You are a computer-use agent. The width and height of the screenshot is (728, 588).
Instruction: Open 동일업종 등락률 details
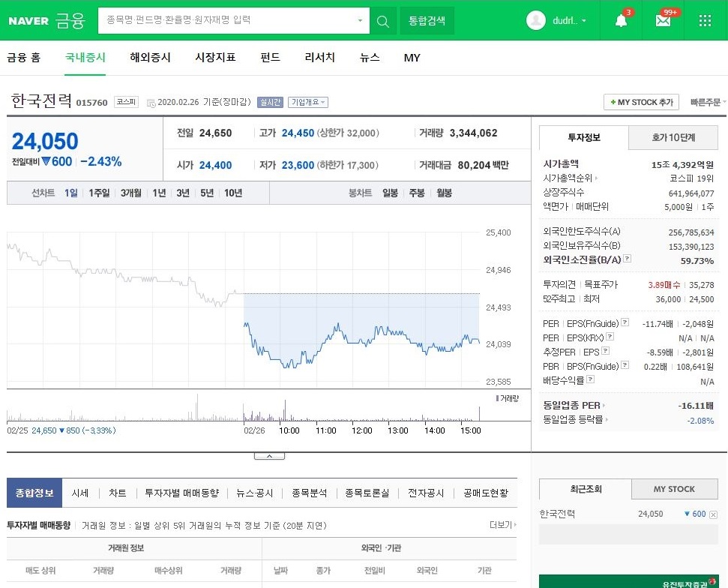[576, 420]
